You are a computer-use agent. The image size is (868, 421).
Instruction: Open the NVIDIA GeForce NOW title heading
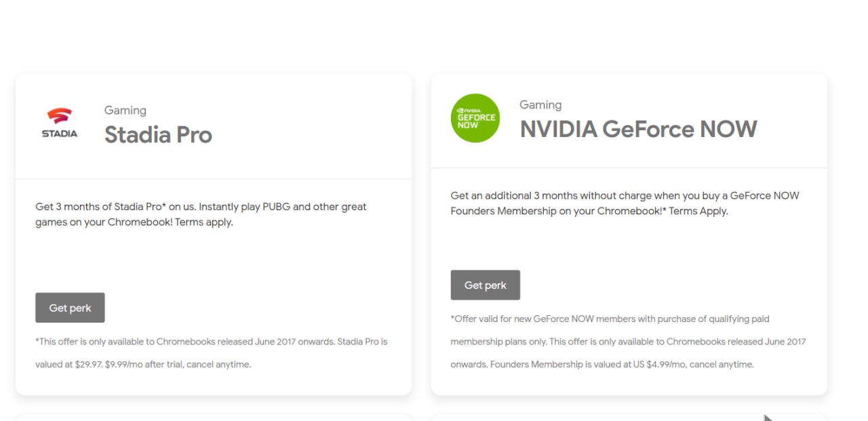pos(638,129)
